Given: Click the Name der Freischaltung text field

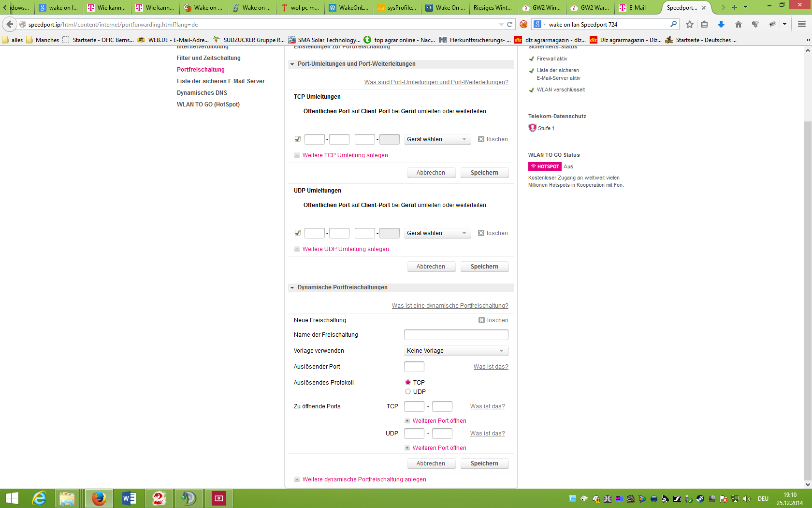Looking at the screenshot, I should 456,335.
